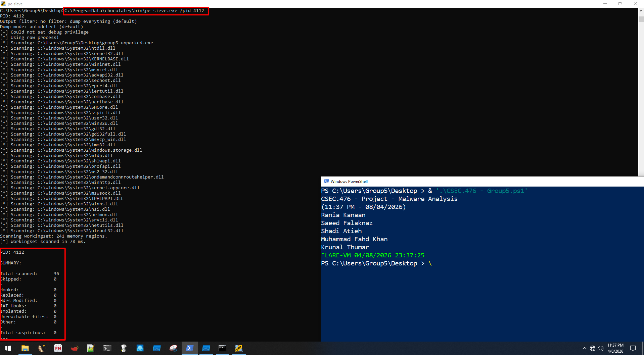This screenshot has height=355, width=644.
Task: Open the pe-sieve window control menu icon
Action: [x=3, y=3]
